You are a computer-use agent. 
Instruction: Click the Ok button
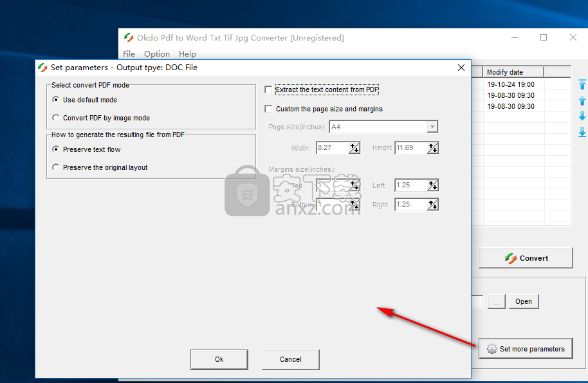[x=219, y=359]
